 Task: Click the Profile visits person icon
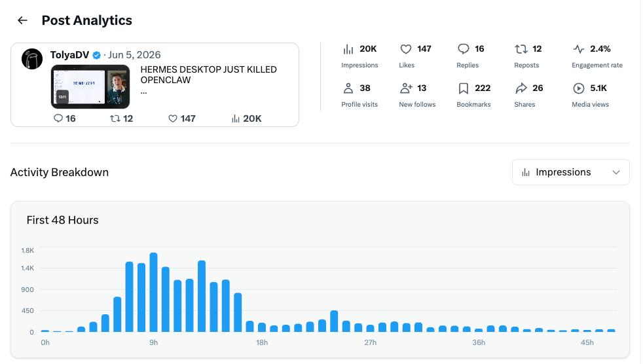(348, 88)
